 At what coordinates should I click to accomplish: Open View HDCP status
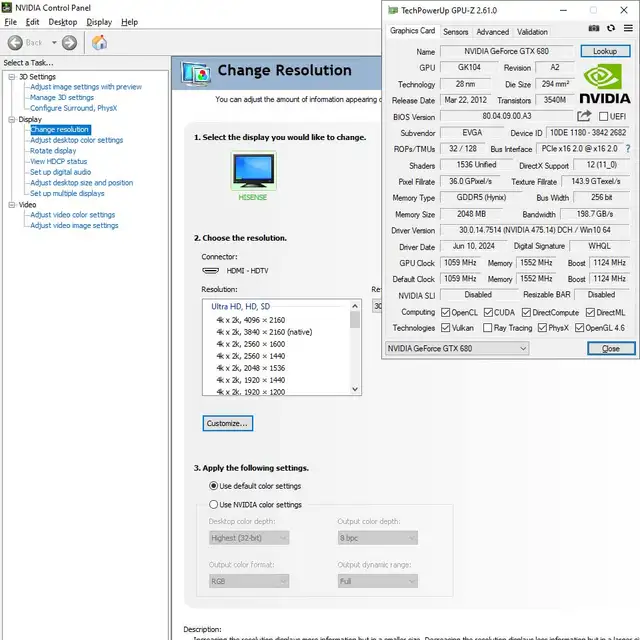point(58,161)
